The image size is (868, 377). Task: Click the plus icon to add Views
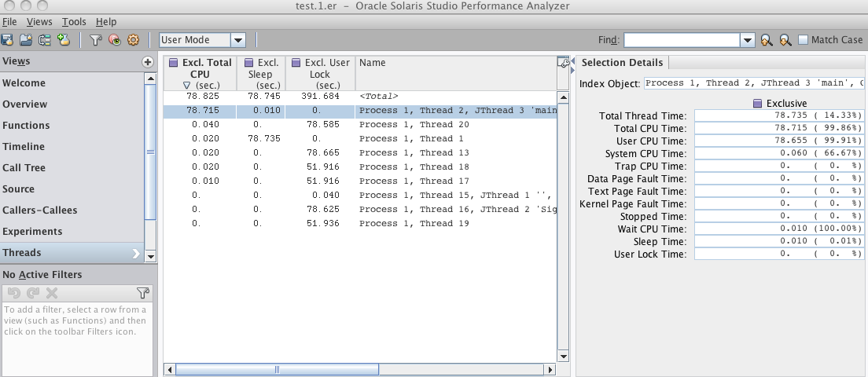click(147, 62)
